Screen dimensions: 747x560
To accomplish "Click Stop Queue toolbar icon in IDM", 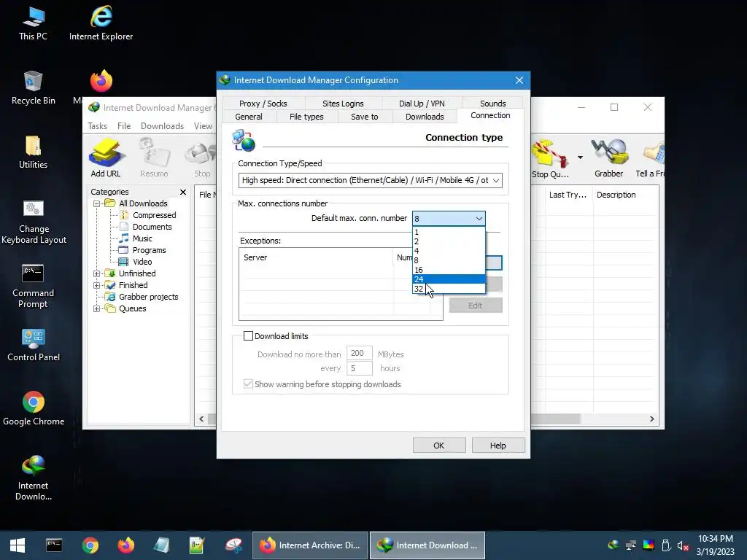I will (x=550, y=158).
